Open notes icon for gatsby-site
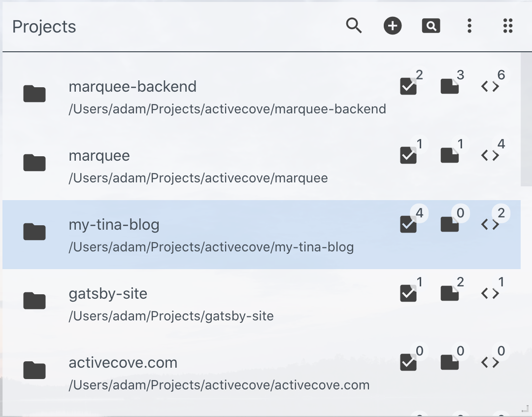Viewport: 532px width, 417px height. pos(450,293)
